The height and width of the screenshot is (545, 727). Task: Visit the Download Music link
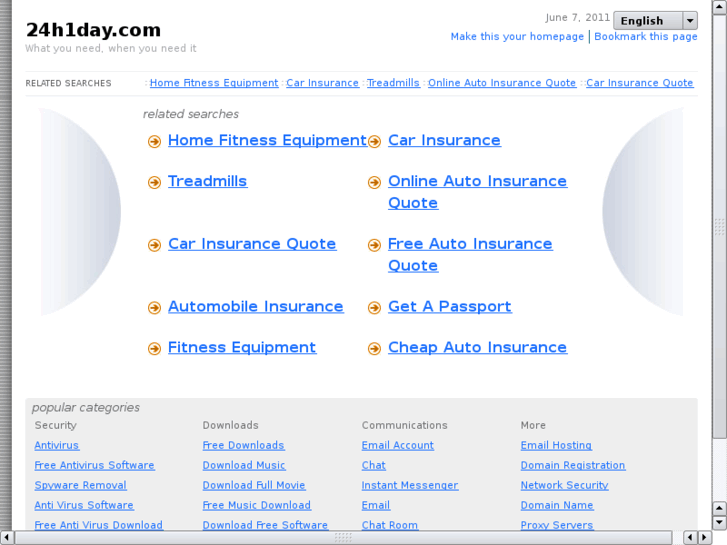[244, 465]
